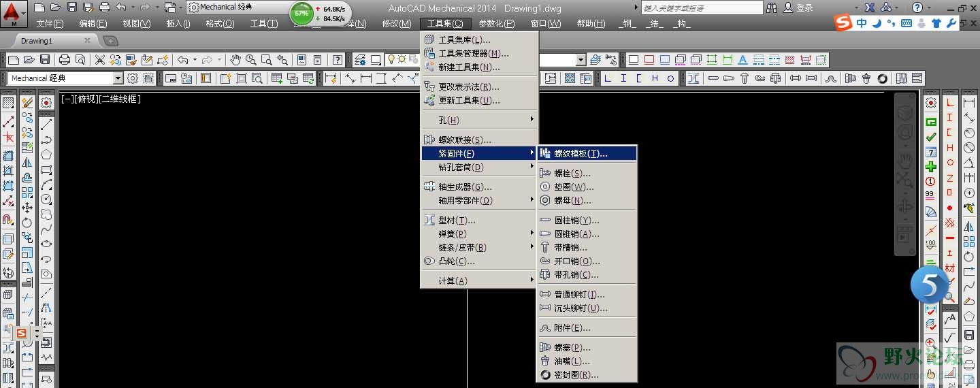Toggle light bulb layer on/off icon
Screen dimensions: 980x388
pos(391,60)
